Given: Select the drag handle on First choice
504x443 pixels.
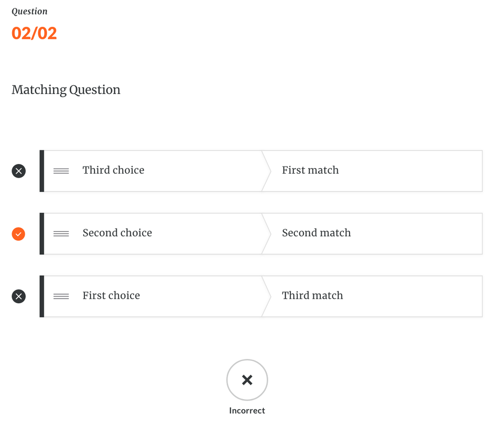Looking at the screenshot, I should coord(61,296).
